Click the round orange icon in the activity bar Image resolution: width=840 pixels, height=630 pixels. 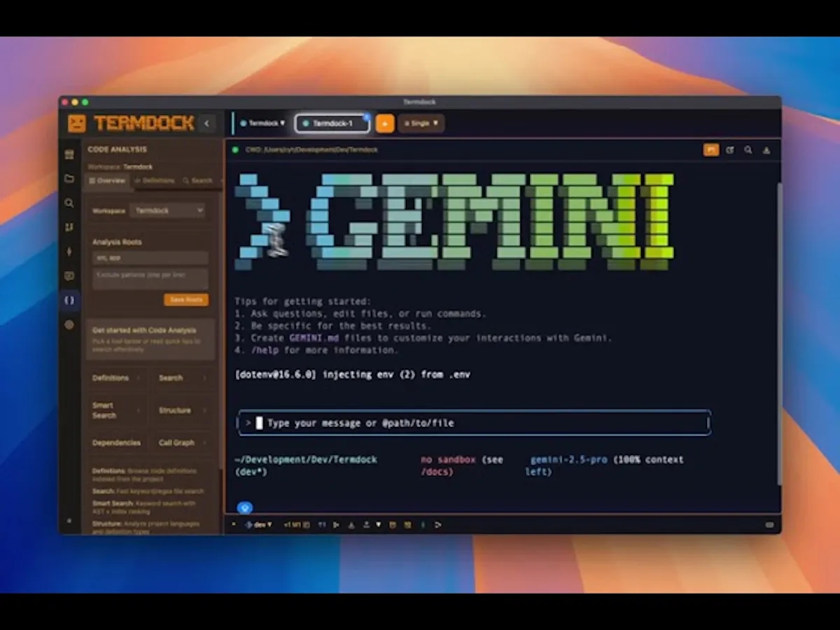(x=69, y=325)
